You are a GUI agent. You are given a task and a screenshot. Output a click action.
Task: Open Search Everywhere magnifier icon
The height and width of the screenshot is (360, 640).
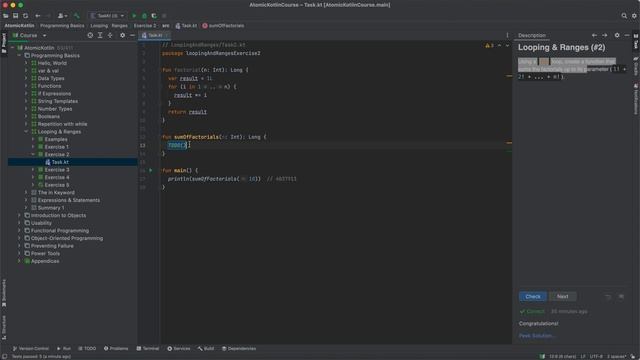624,16
